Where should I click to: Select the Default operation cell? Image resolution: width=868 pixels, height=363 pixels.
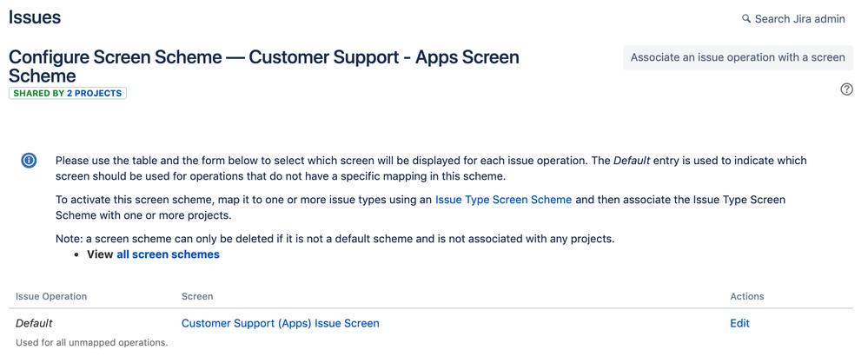point(35,323)
